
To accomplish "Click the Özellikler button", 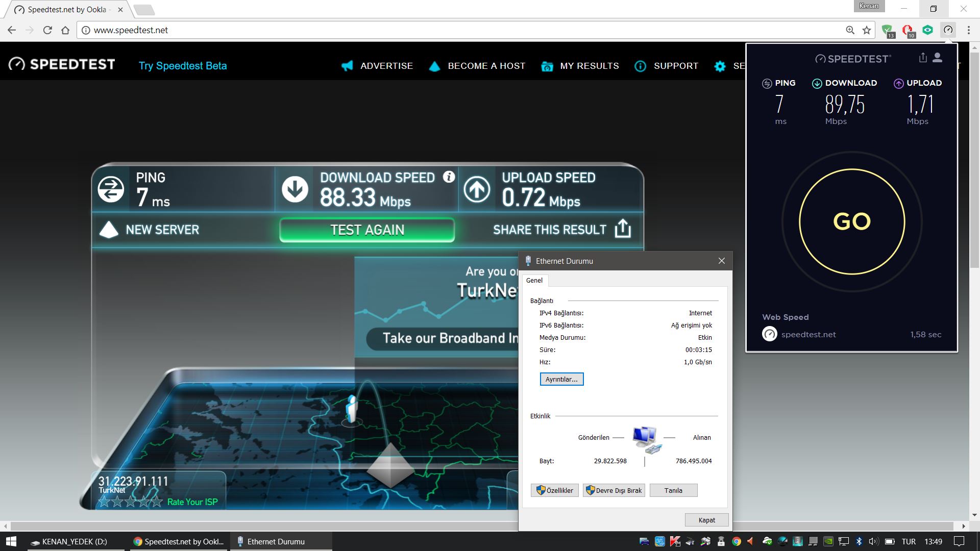I will pyautogui.click(x=554, y=490).
